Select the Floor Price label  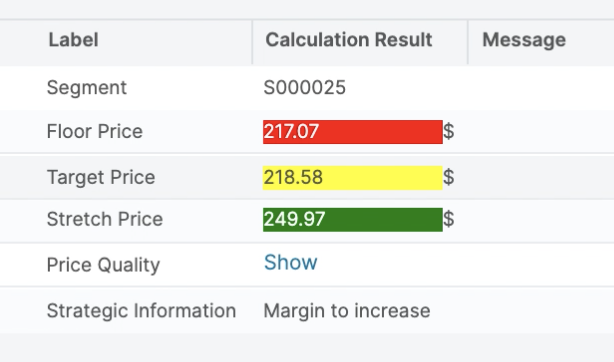pos(95,131)
